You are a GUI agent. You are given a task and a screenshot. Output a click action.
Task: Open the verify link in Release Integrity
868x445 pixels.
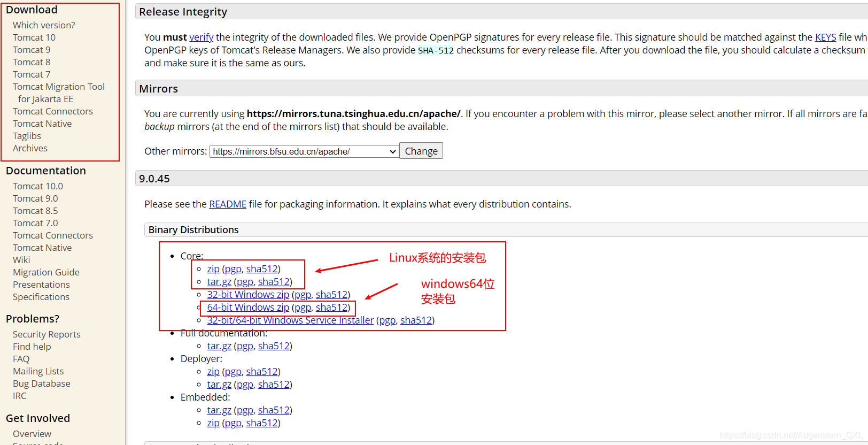[x=201, y=37]
